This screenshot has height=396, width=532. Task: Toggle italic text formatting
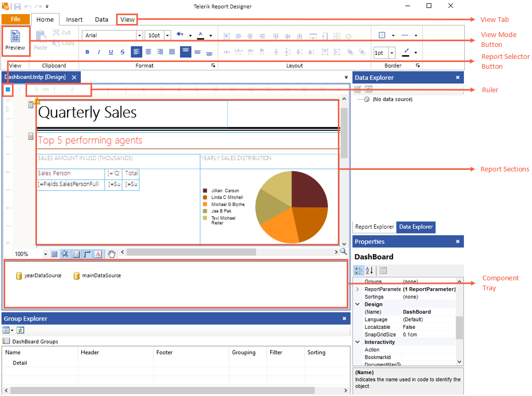[99, 52]
